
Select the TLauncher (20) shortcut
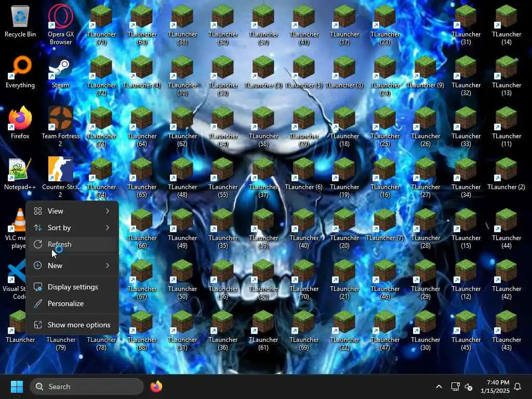click(x=344, y=229)
